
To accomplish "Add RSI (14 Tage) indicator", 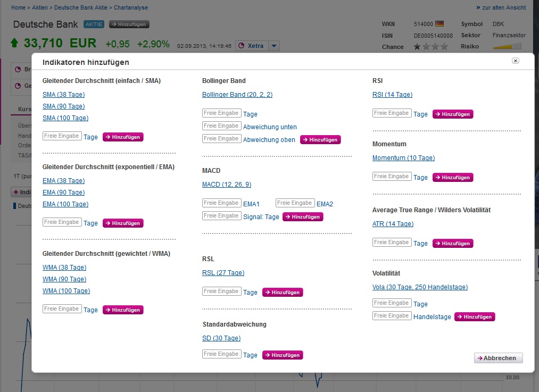I will point(392,95).
